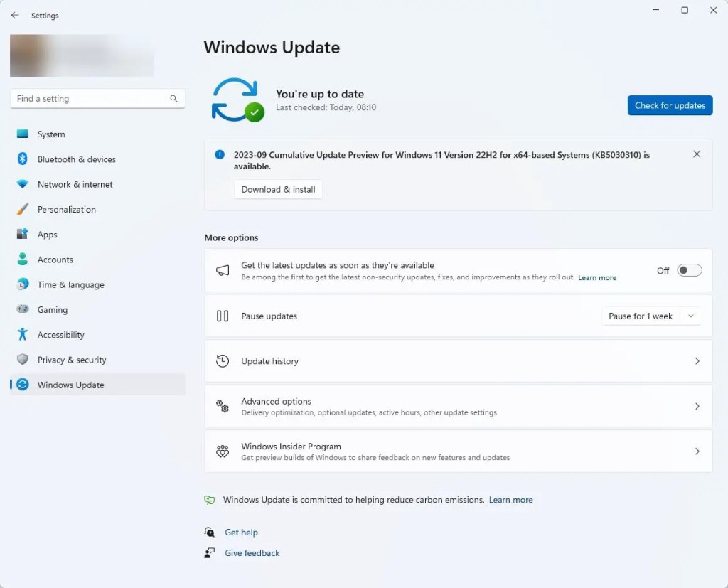
Task: Click the megaphone icon for latest updates
Action: pyautogui.click(x=223, y=270)
